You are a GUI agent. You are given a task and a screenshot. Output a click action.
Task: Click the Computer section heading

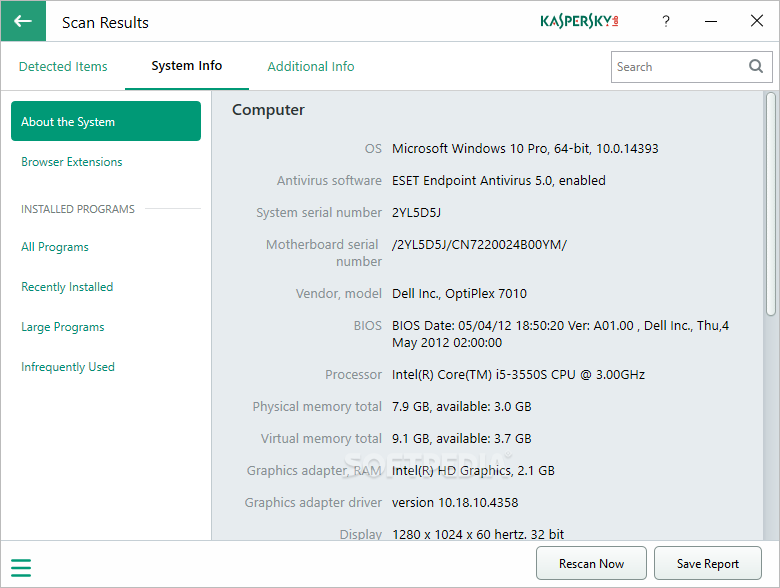click(x=268, y=110)
